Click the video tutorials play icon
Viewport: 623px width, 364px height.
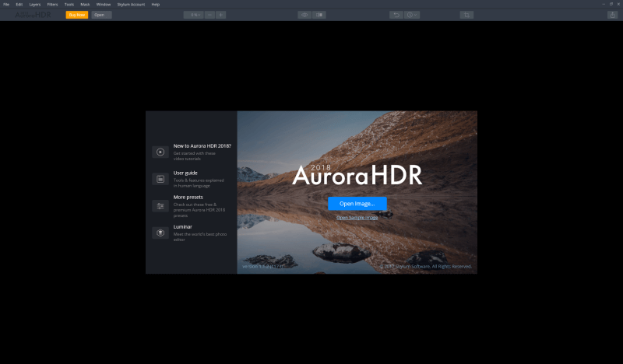click(x=160, y=152)
